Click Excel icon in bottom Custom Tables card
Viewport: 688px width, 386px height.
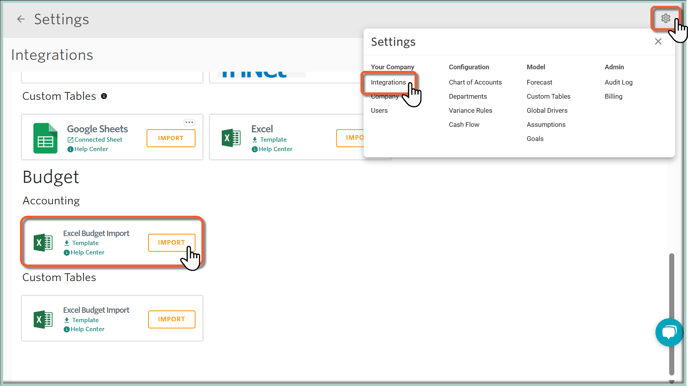coord(43,319)
